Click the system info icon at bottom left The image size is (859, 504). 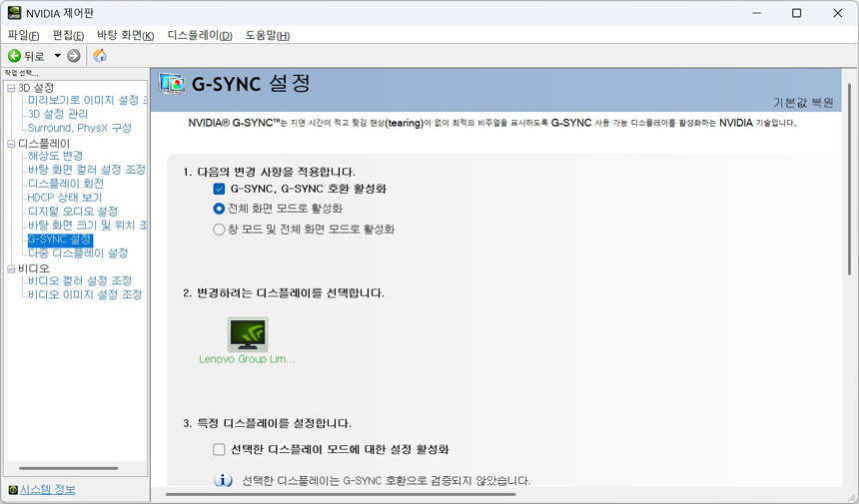tap(12, 490)
